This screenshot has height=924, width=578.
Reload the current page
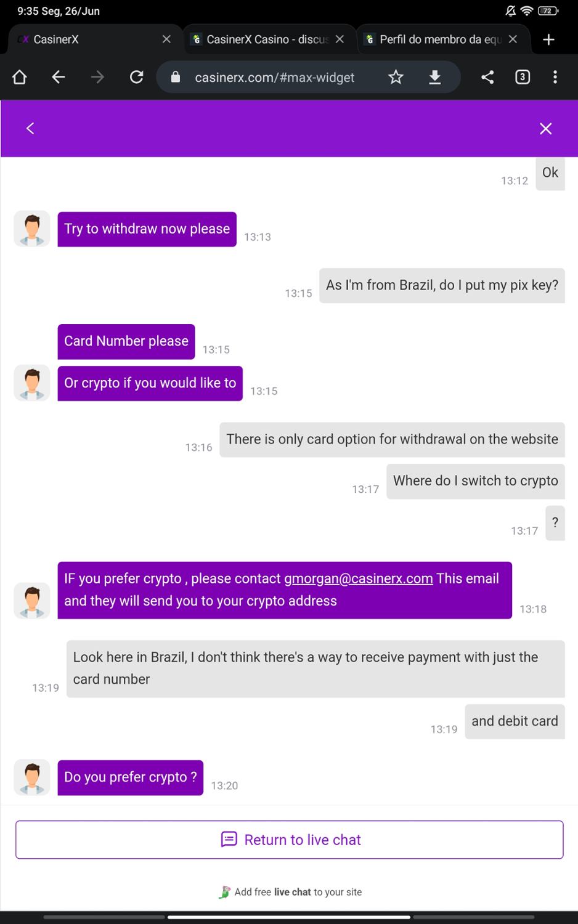tap(136, 77)
